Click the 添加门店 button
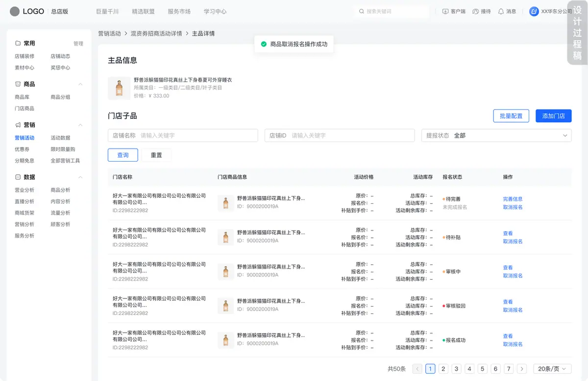The image size is (588, 381). point(554,116)
